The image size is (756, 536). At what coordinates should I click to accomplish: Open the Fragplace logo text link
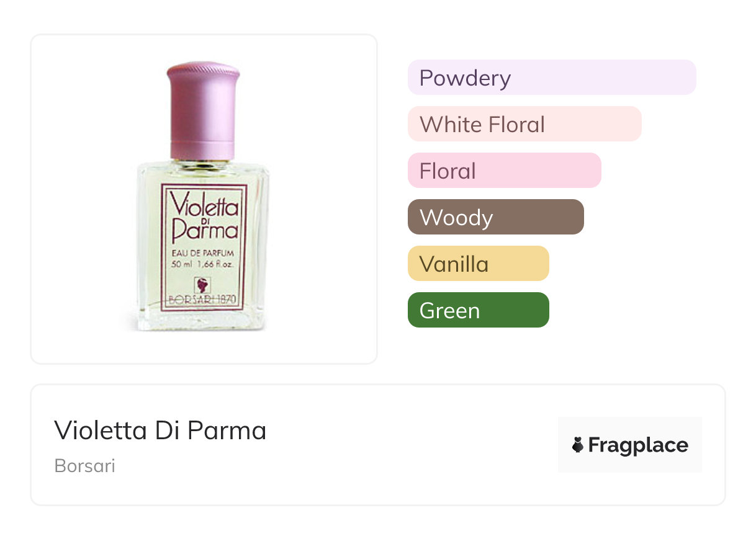[x=637, y=445]
